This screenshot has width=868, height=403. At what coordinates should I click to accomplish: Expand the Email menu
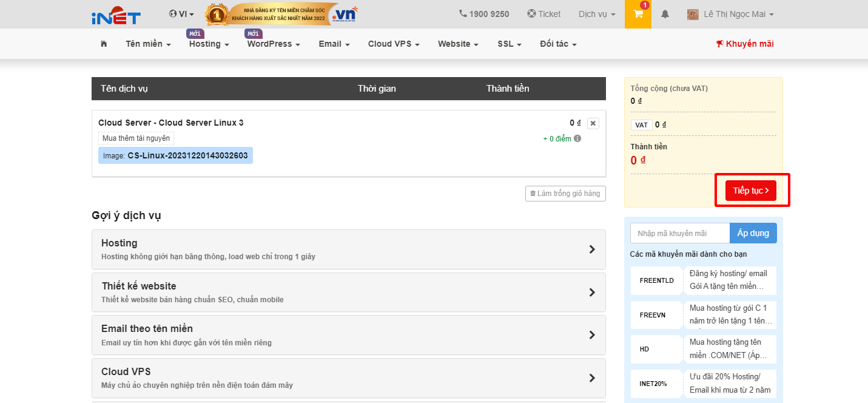click(334, 44)
